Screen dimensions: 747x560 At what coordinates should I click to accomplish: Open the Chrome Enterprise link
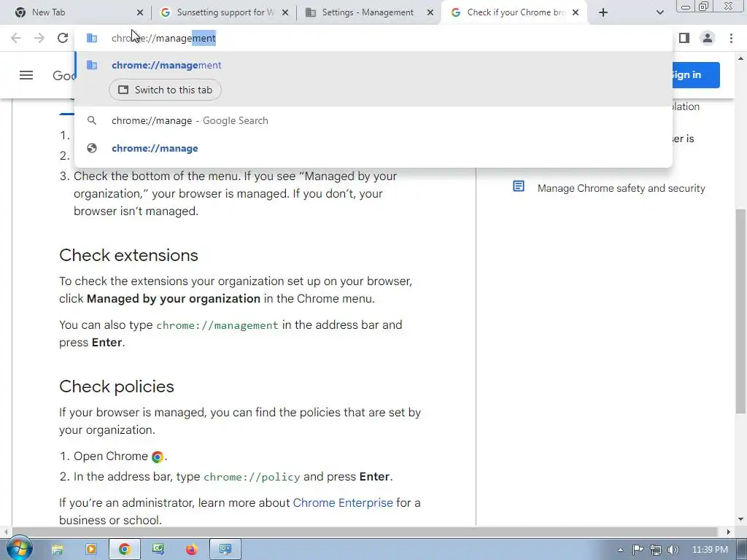343,503
